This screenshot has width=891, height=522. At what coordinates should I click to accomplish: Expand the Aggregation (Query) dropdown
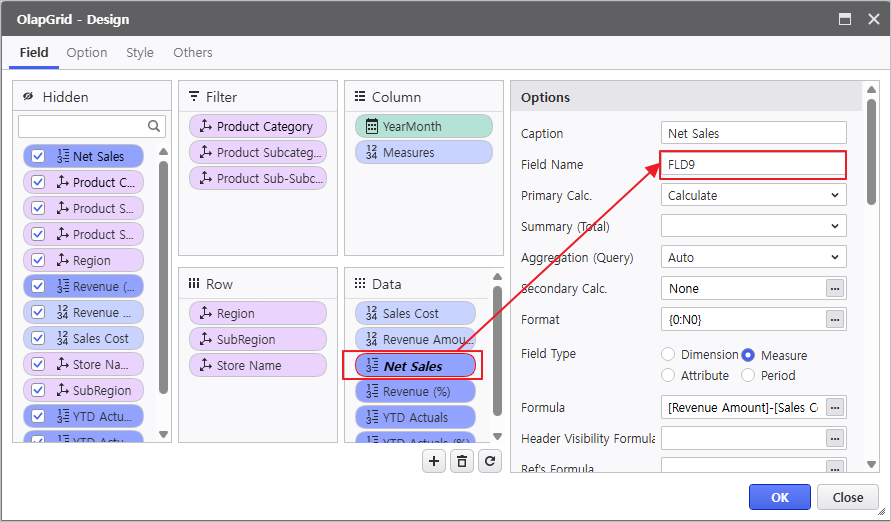753,257
